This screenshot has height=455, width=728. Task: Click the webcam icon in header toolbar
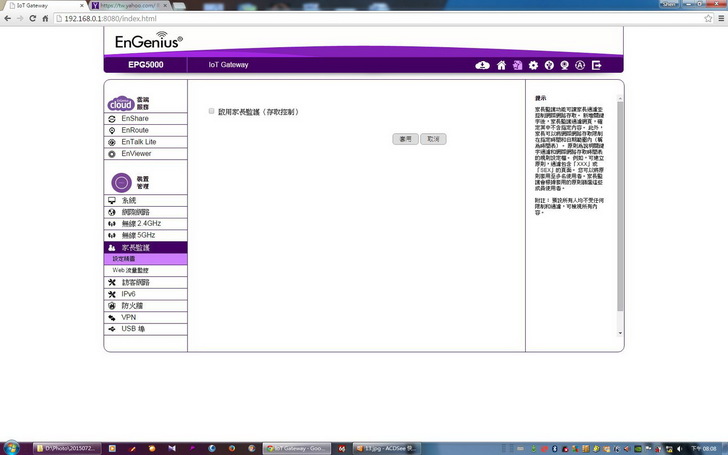pos(564,65)
